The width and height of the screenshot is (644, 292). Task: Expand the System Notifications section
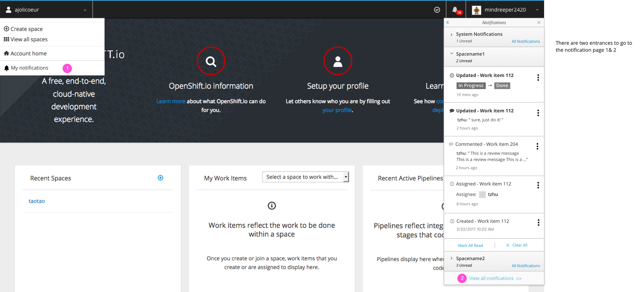(x=452, y=34)
